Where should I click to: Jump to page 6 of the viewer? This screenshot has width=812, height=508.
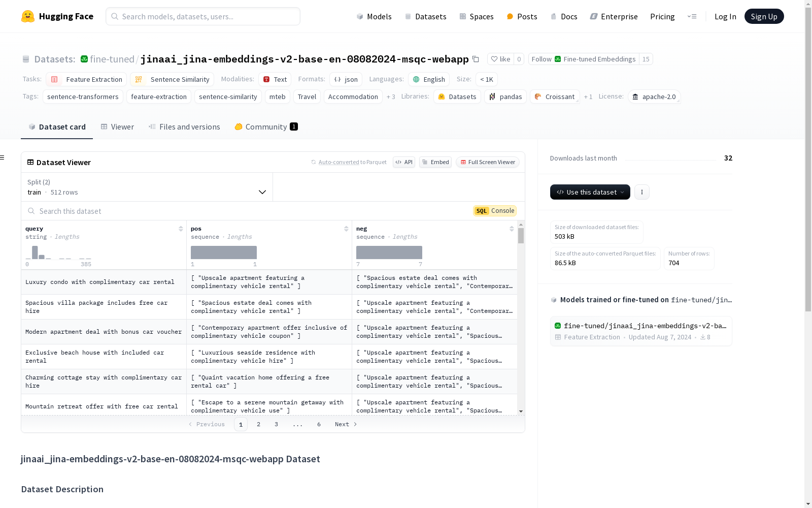point(319,424)
